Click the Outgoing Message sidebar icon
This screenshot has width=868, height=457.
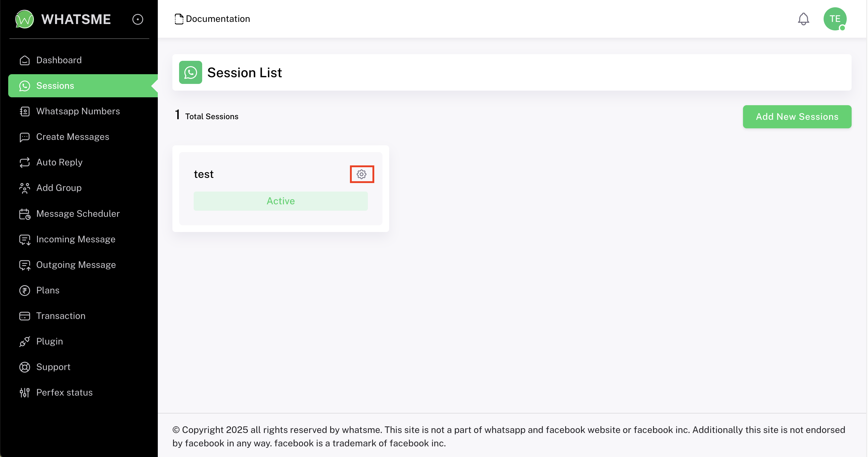coord(24,265)
